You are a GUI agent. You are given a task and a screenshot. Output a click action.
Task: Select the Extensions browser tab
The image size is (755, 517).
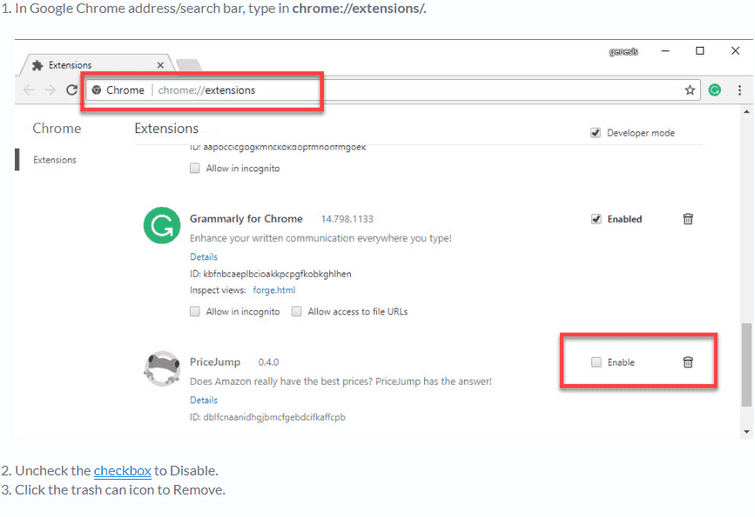click(x=96, y=65)
